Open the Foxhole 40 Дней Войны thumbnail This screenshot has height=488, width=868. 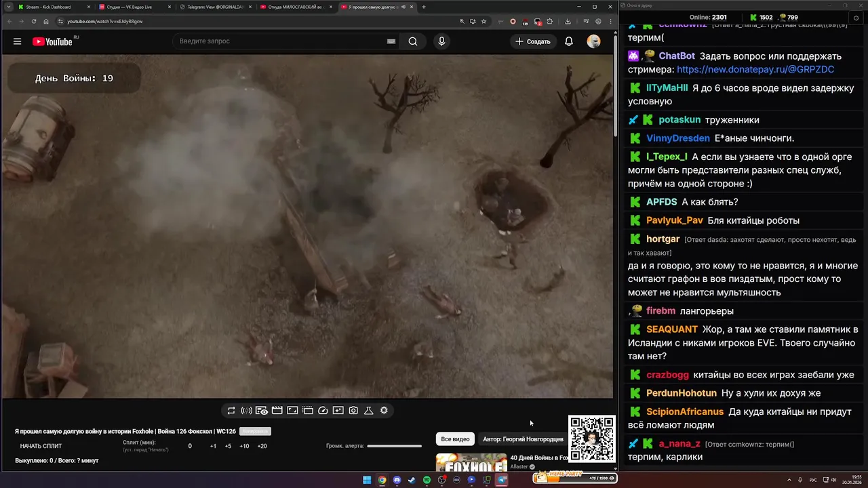pyautogui.click(x=471, y=463)
